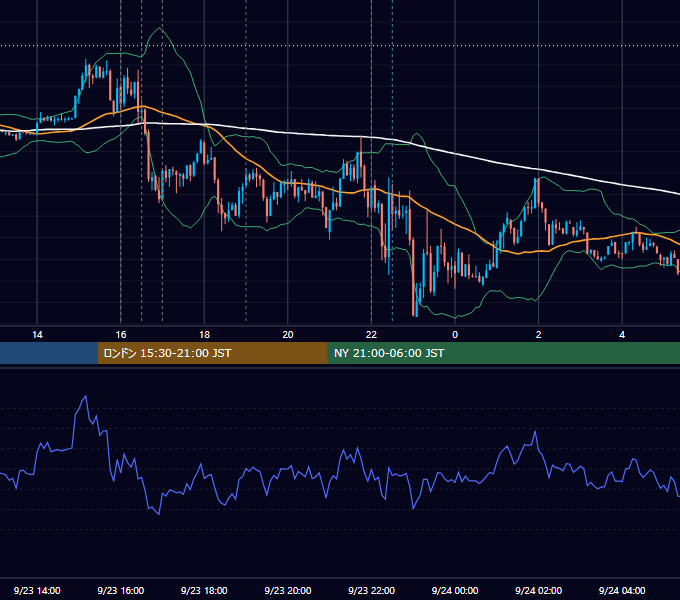Click the candle high at the 2:00 gridline
680x600 pixels.
538,178
